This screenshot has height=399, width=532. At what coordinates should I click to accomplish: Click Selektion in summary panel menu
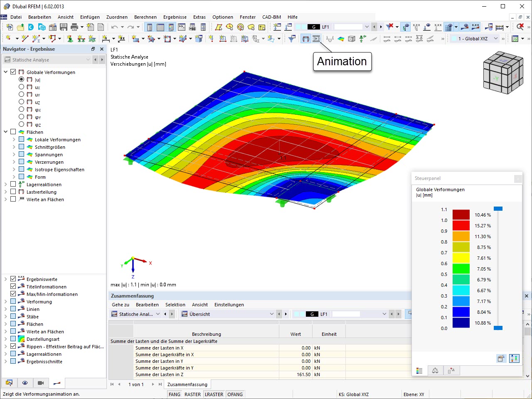pos(175,305)
